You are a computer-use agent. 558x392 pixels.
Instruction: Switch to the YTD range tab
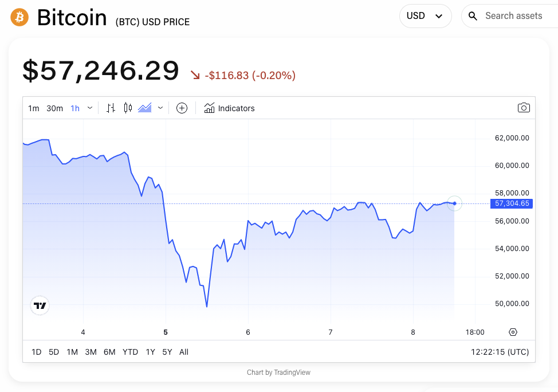(130, 352)
